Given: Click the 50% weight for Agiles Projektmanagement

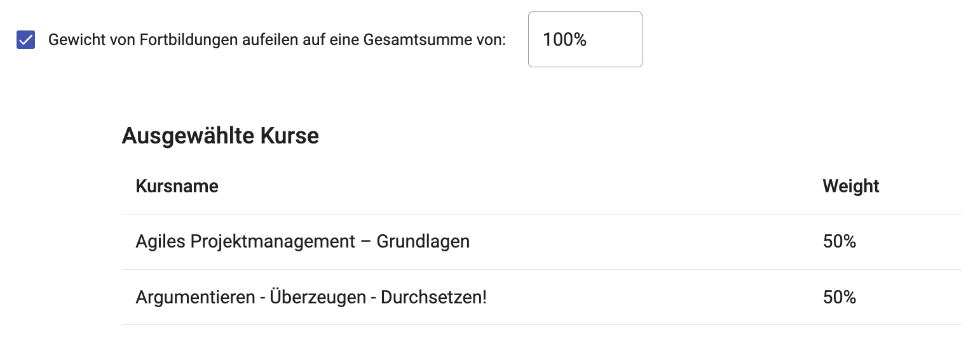Looking at the screenshot, I should tap(839, 242).
